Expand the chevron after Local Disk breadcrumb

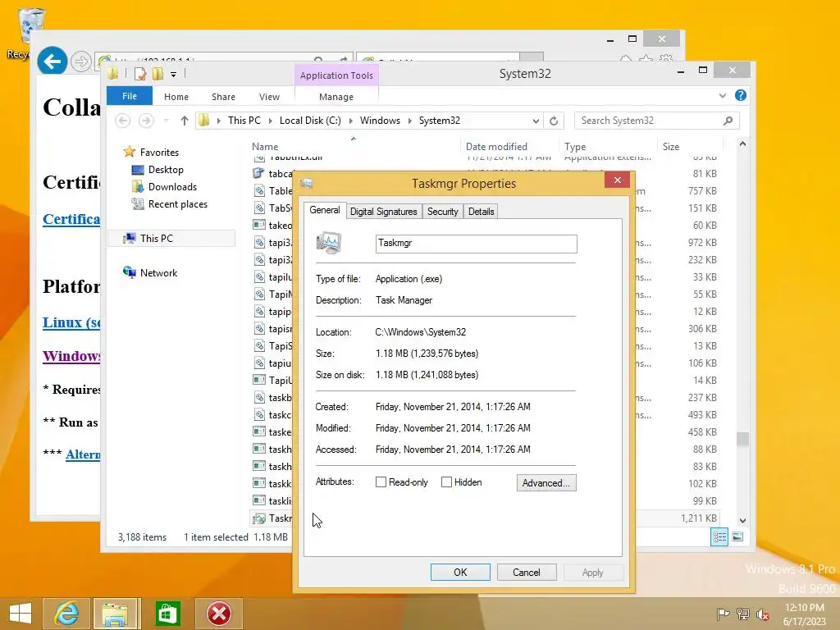351,121
